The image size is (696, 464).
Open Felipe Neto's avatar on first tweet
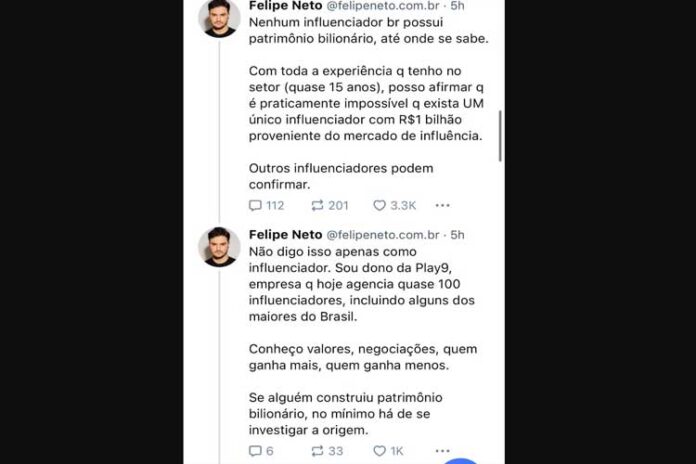[218, 18]
